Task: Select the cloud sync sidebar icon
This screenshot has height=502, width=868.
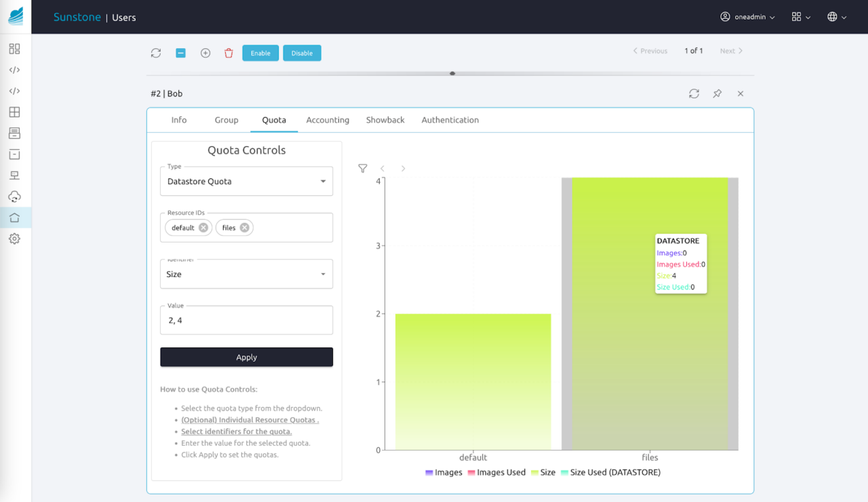Action: pos(14,196)
